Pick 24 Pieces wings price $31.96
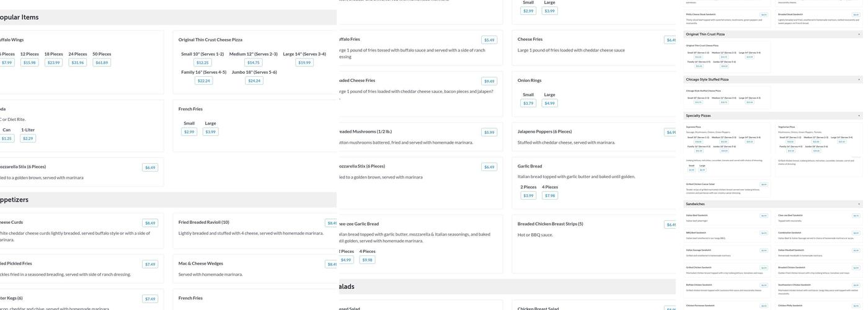Image resolution: width=868 pixels, height=310 pixels. [x=77, y=63]
